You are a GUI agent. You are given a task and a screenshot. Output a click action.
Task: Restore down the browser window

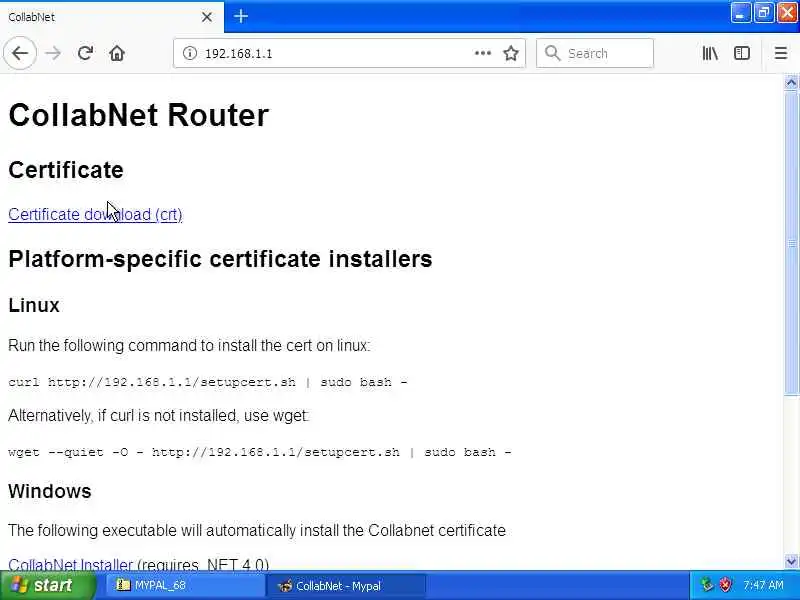point(763,13)
